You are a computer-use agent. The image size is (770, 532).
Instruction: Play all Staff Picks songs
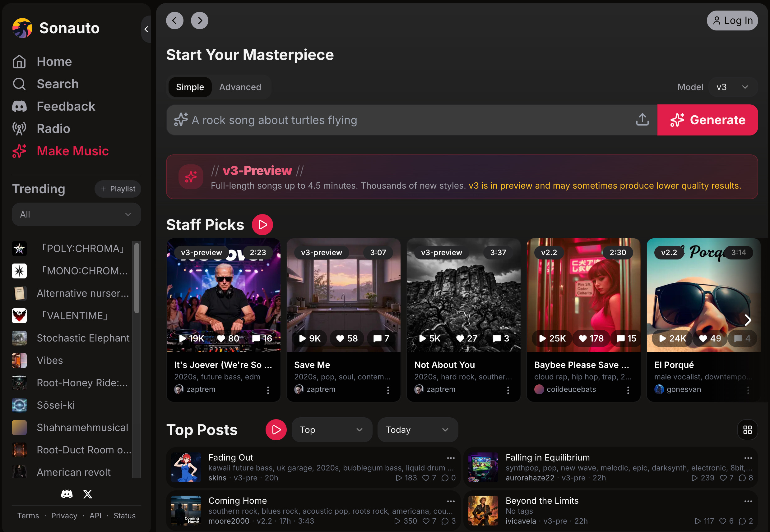click(262, 225)
